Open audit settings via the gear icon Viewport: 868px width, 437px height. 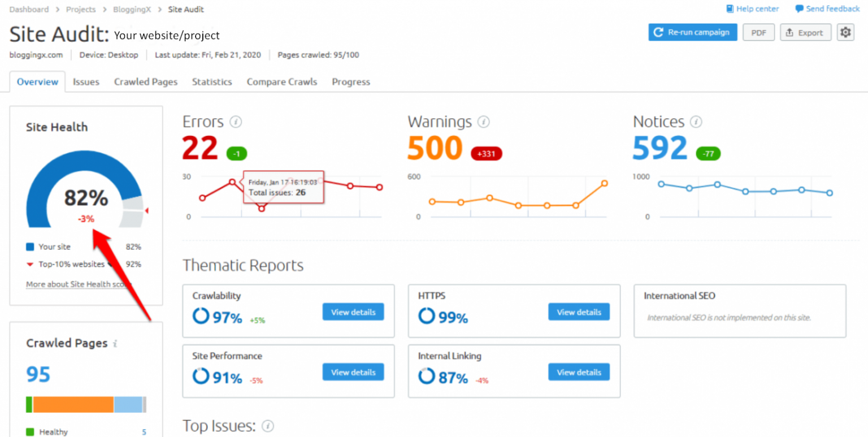tap(845, 32)
